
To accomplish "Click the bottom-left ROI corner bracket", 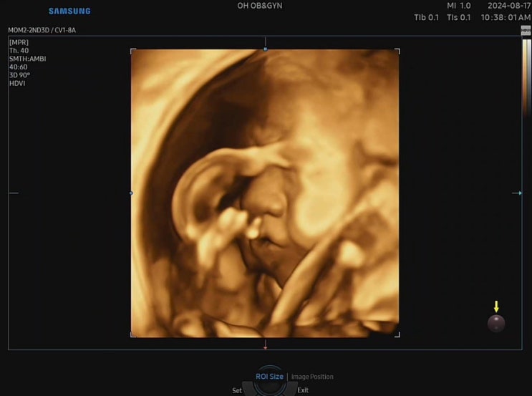I will coord(133,334).
